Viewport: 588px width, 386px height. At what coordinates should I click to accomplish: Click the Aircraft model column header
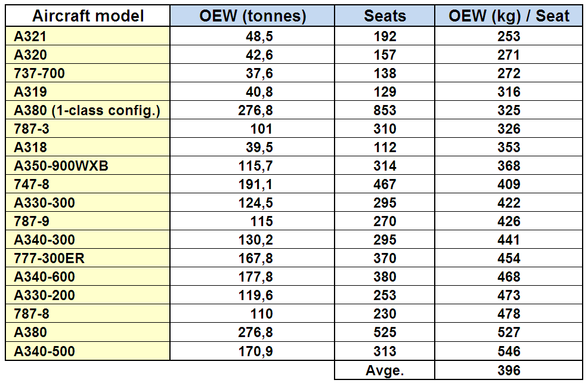pyautogui.click(x=88, y=16)
